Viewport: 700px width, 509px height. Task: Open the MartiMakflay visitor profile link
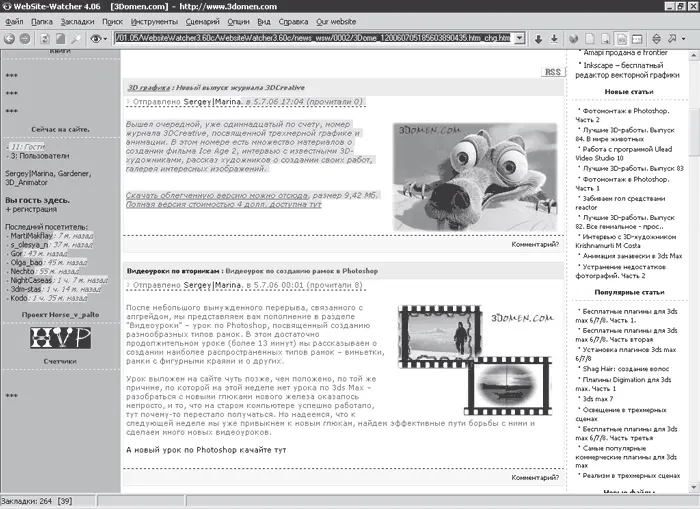pos(31,236)
